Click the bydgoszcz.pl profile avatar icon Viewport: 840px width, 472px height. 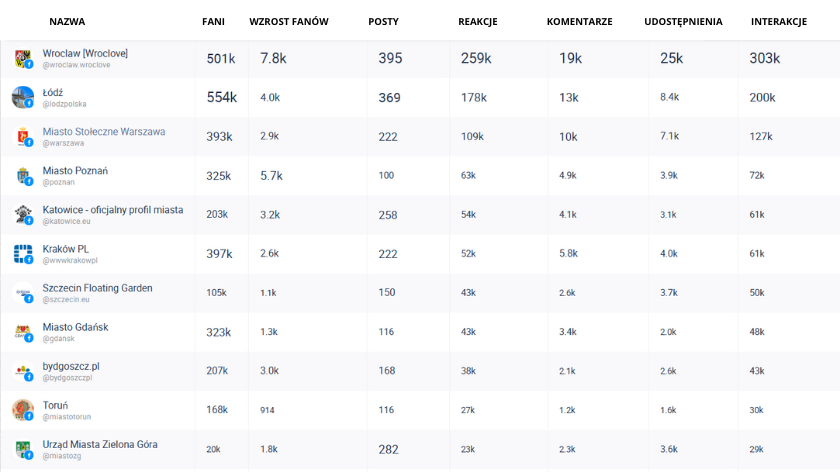tap(22, 371)
